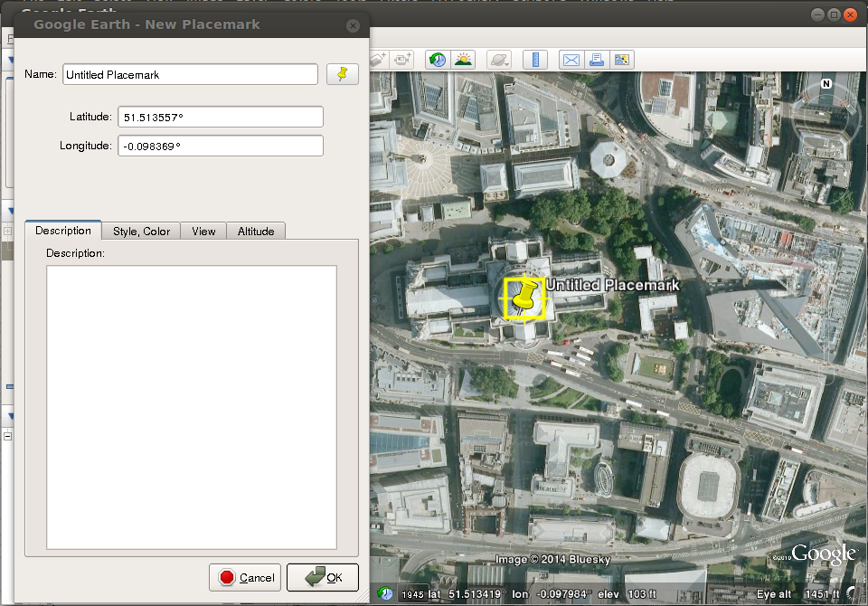The height and width of the screenshot is (606, 868).
Task: Click the Longitude input field
Action: [221, 146]
